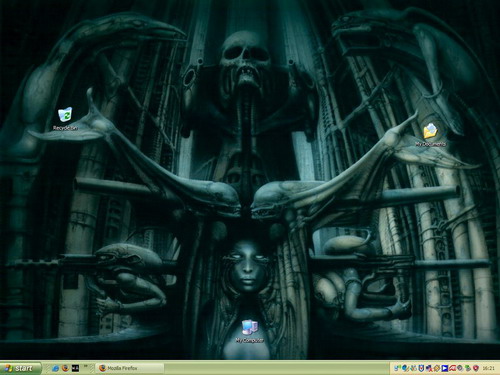Click the Recycle Bin label text
This screenshot has height=375, width=500.
[65, 128]
